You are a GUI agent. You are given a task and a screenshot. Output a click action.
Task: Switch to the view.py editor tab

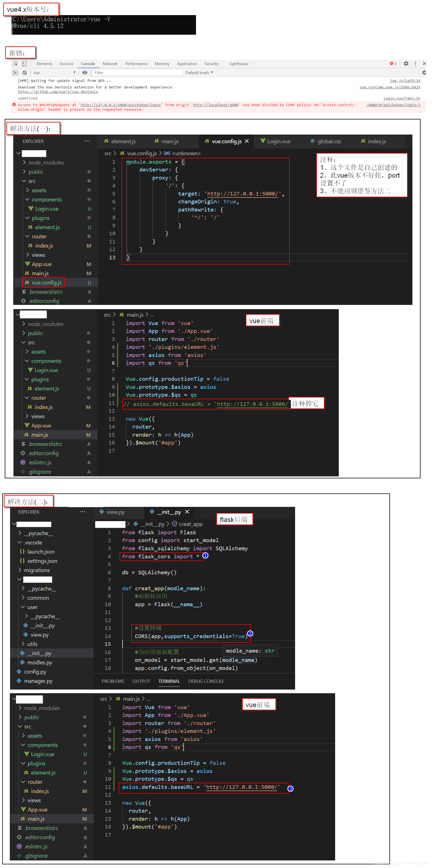pyautogui.click(x=115, y=512)
